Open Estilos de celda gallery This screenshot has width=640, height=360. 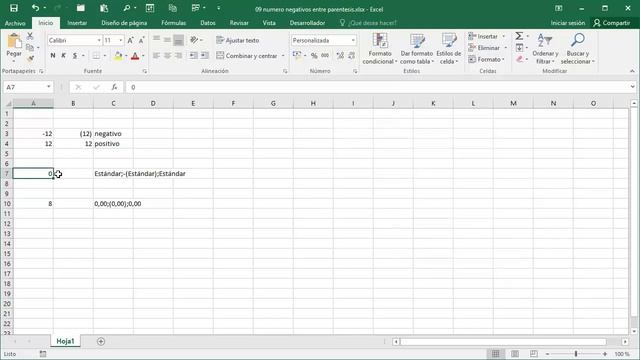(x=449, y=49)
